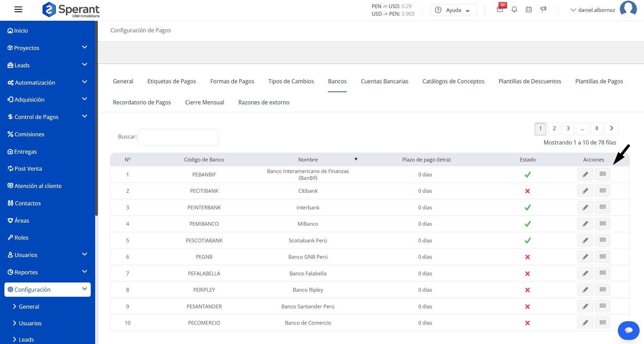Open daniel.albornoz user dropdown

click(593, 10)
